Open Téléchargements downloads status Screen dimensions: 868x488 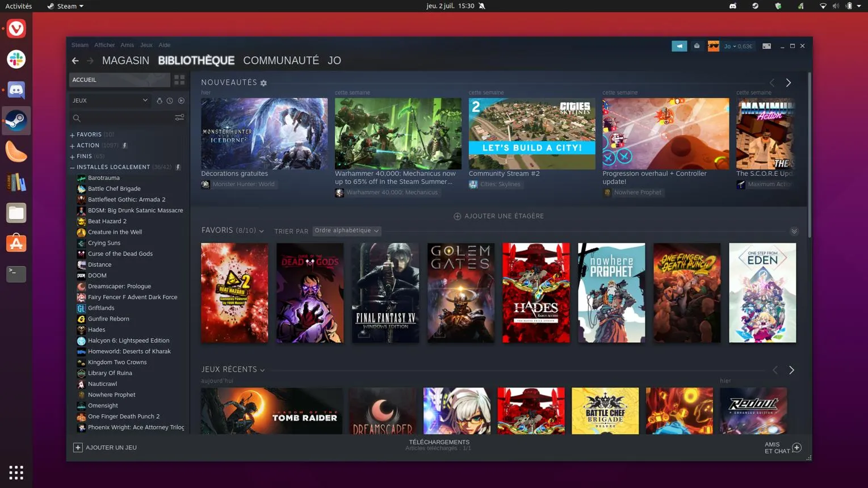coord(439,445)
